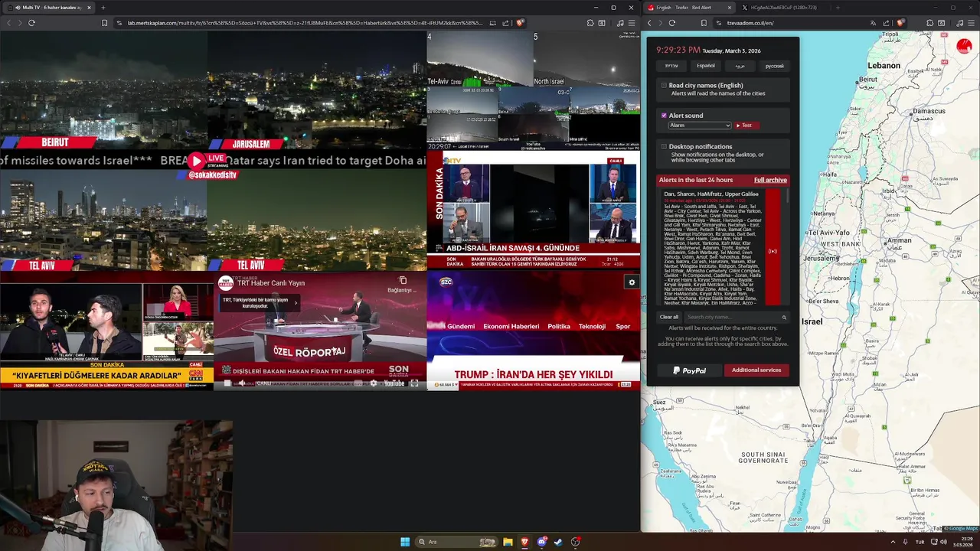980x551 pixels.
Task: Click the search magnifier in city search
Action: tap(784, 317)
